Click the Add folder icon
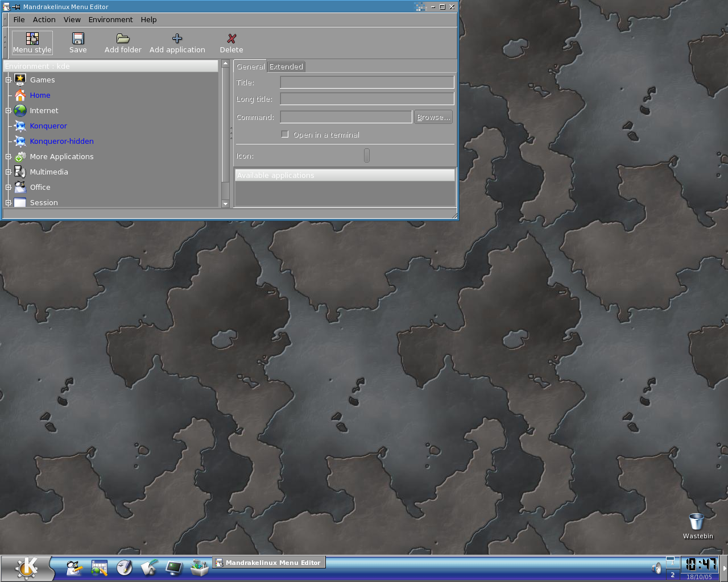This screenshot has width=728, height=582. click(x=123, y=39)
